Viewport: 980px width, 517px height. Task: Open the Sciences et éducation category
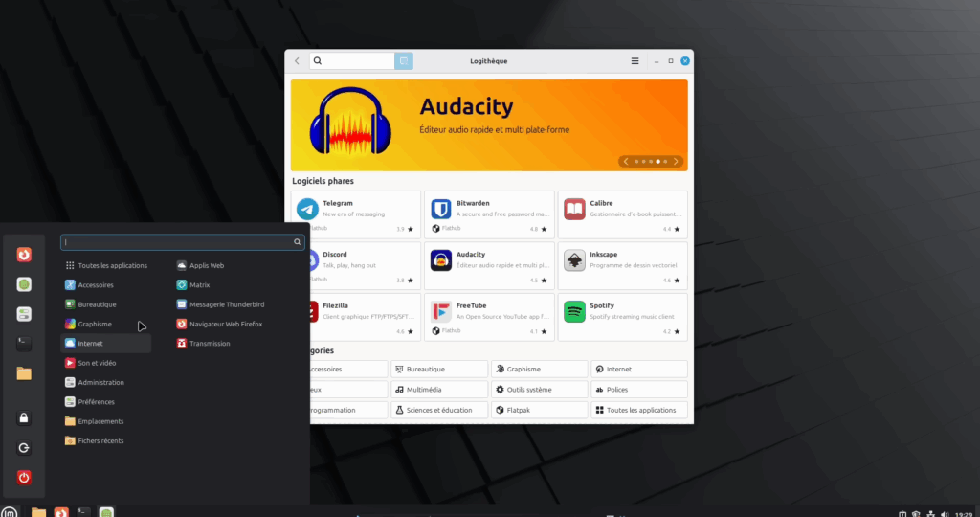(x=439, y=410)
